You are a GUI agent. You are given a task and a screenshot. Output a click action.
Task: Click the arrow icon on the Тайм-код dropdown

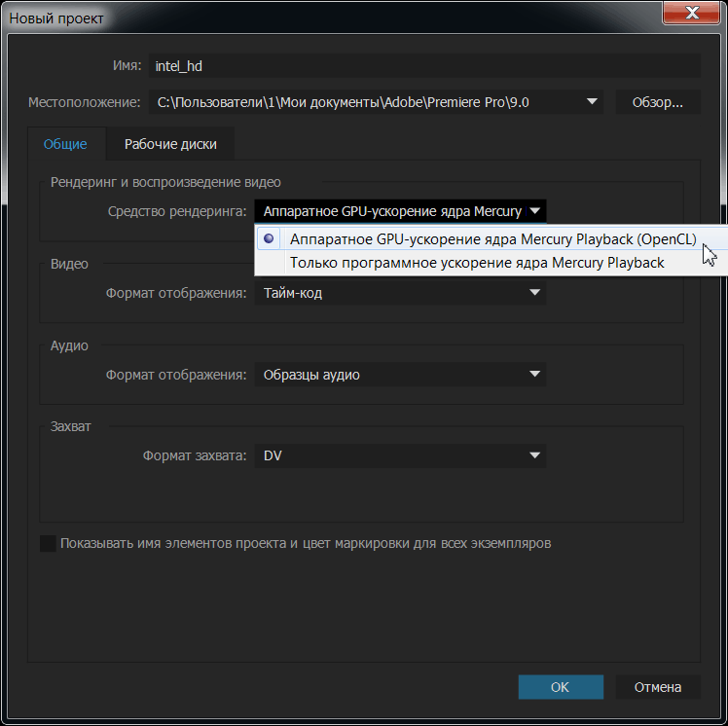[534, 293]
